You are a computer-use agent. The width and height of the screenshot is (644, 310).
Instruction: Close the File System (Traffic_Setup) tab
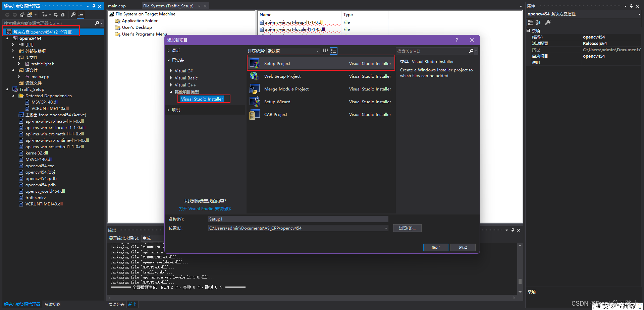(205, 6)
